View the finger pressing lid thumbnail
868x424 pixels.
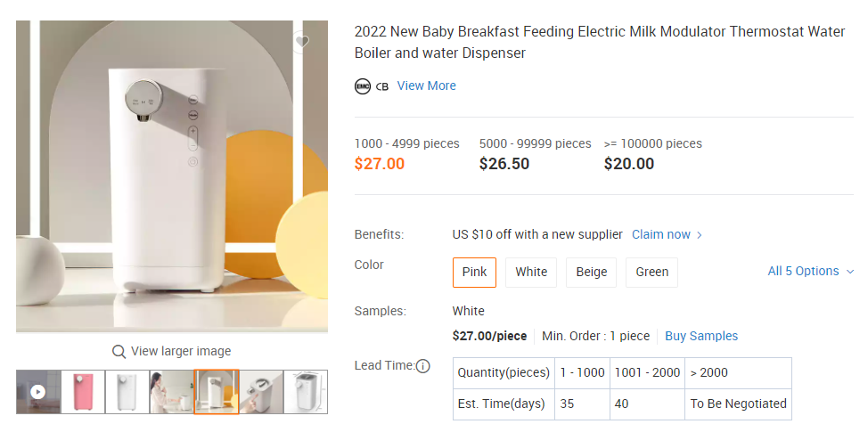261,392
